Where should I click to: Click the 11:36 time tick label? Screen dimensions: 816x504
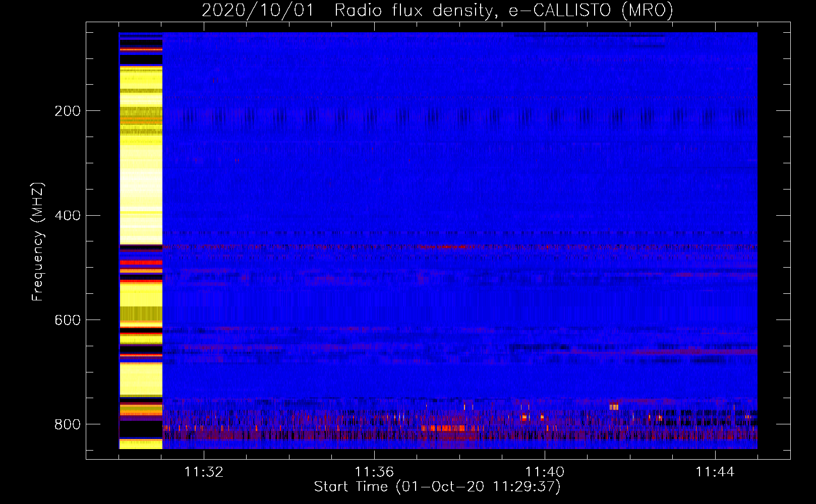(x=374, y=472)
